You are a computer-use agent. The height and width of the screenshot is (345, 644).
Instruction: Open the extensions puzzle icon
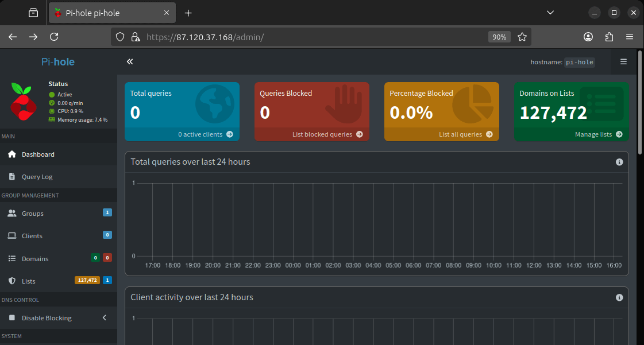pos(609,37)
